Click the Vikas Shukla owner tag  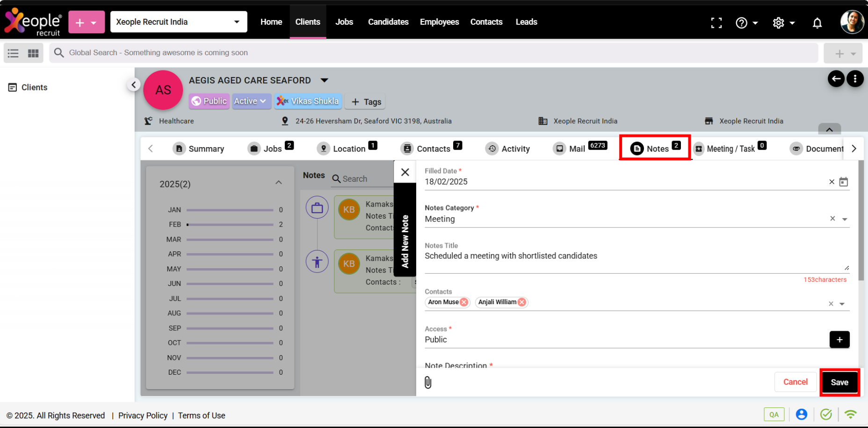pyautogui.click(x=308, y=101)
